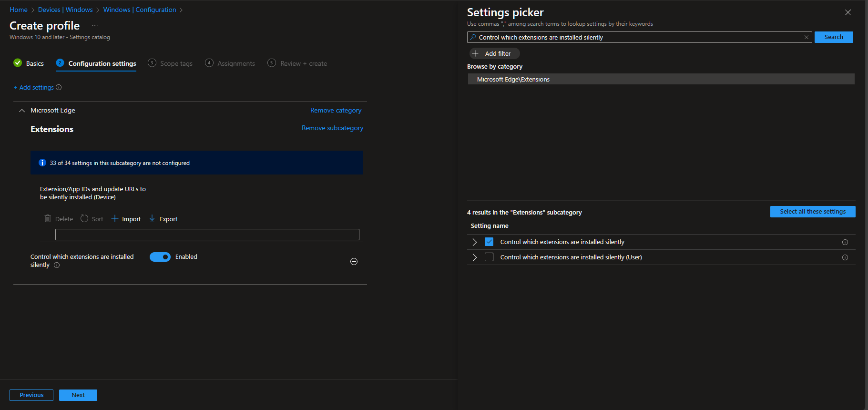This screenshot has height=410, width=868.
Task: Open Windows | Configuration breadcrumb
Action: coord(140,10)
